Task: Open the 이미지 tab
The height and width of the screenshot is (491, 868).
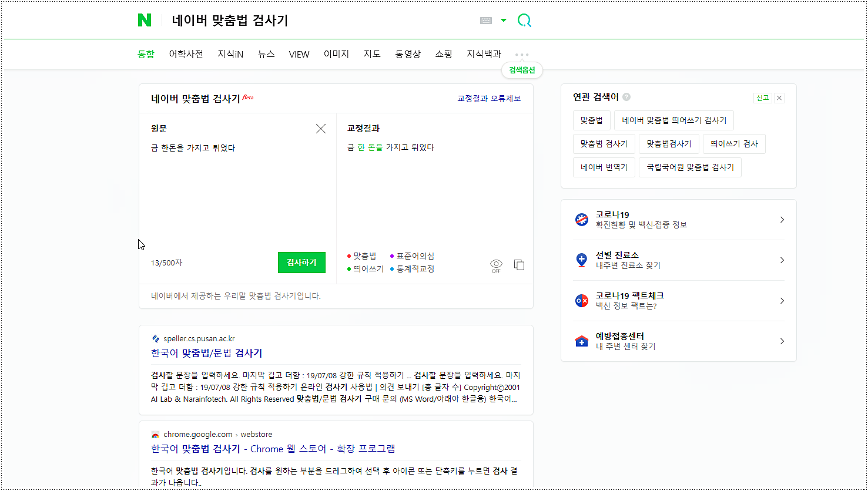Action: coord(336,54)
